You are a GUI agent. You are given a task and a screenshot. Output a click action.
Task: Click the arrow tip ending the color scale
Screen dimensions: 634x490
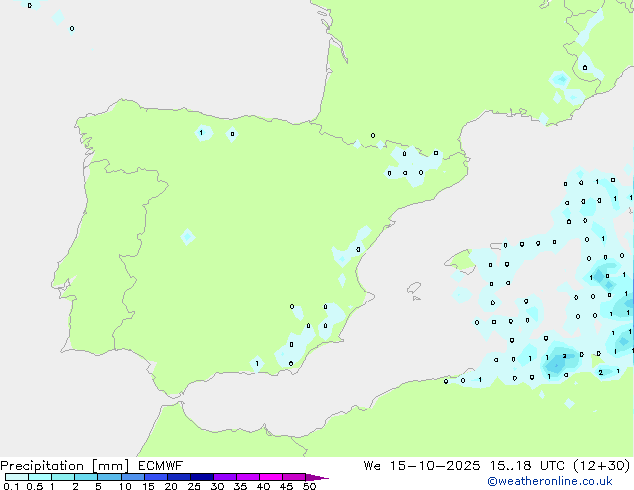324,477
